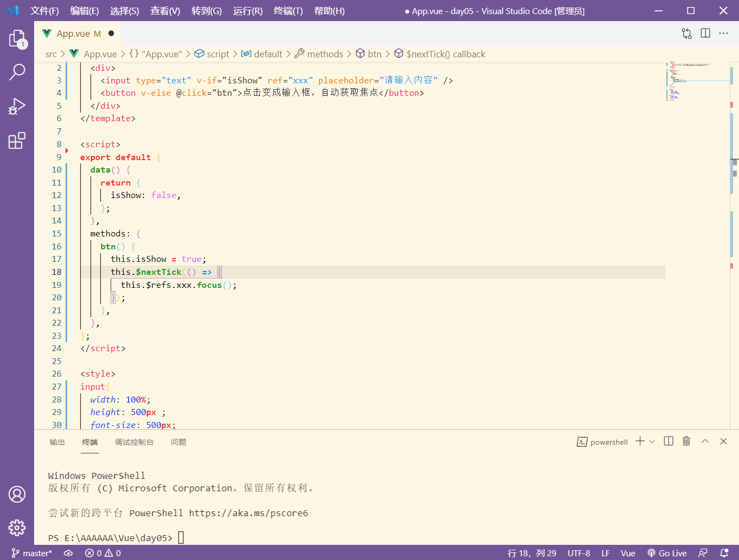
Task: Open notifications bell in status bar
Action: point(724,553)
